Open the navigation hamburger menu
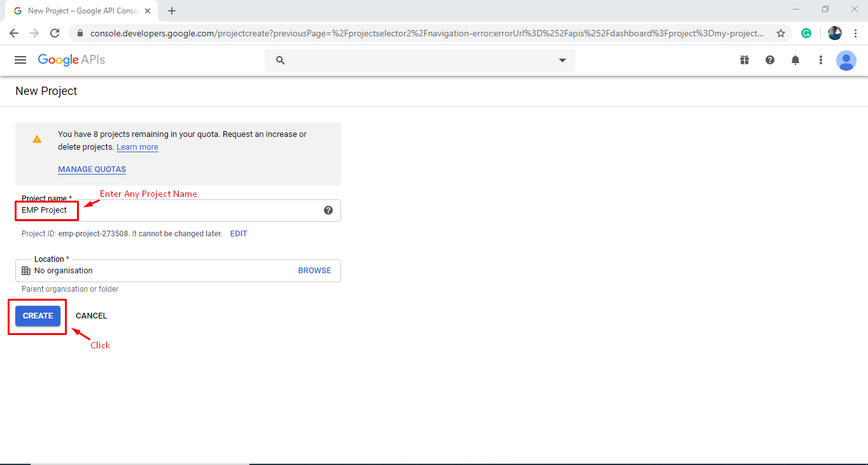Viewport: 868px width, 465px height. [20, 60]
